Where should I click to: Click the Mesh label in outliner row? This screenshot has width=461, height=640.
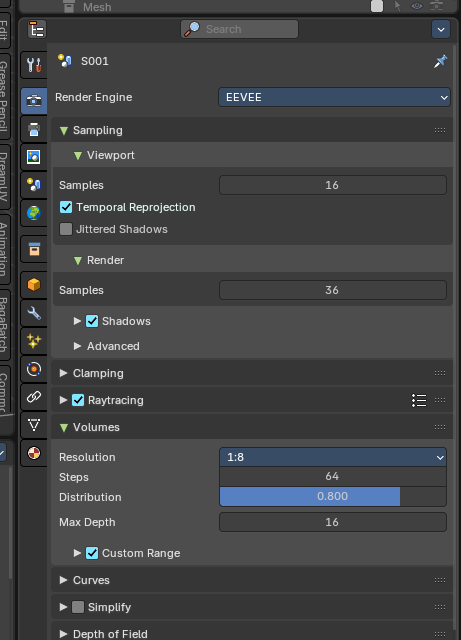(97, 7)
